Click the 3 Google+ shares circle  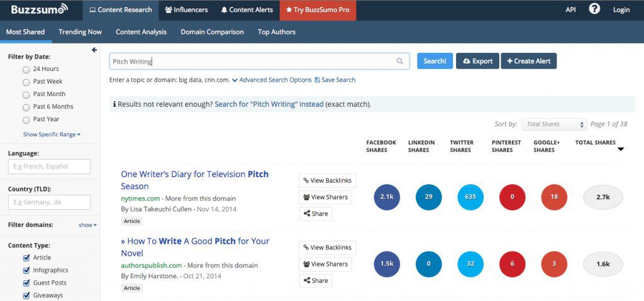pos(554,264)
